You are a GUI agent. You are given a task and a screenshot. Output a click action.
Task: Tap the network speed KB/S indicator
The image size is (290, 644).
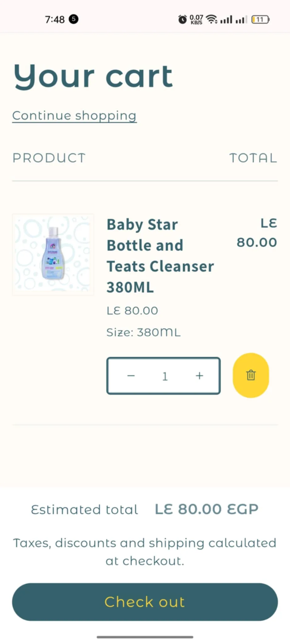196,19
